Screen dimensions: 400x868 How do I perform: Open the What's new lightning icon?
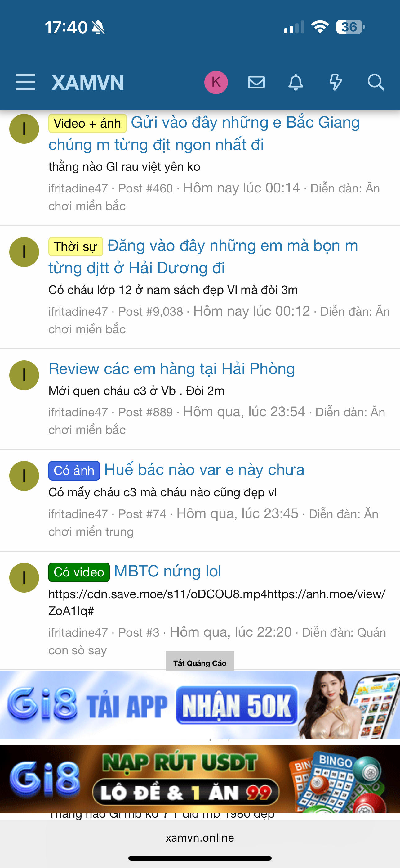[336, 82]
